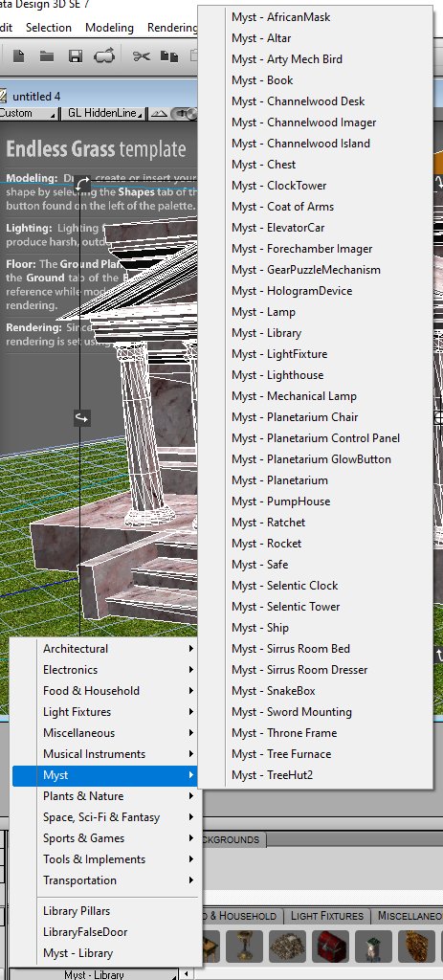Select Myst - Tree Furnace
This screenshot has height=980, width=443.
point(316,754)
